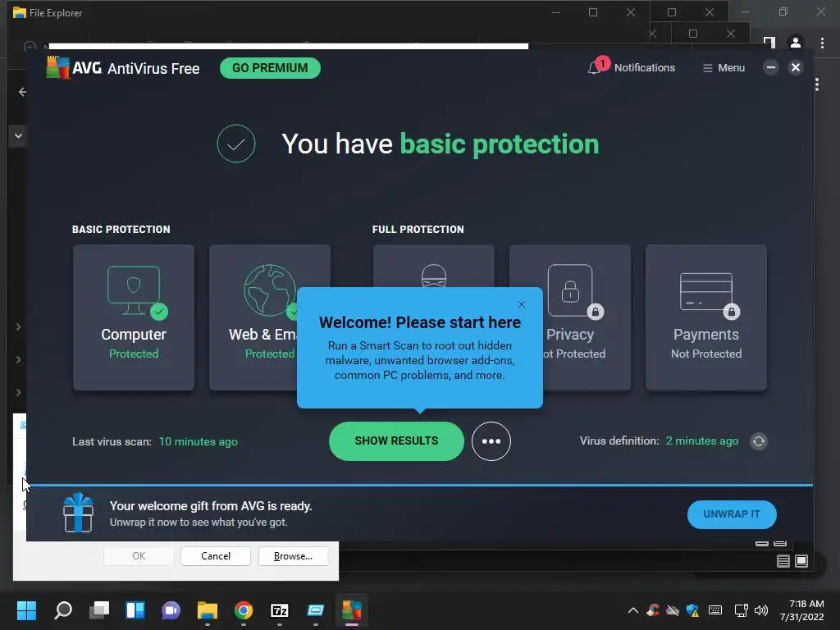Viewport: 840px width, 630px height.
Task: Minimize the AVG window
Action: point(771,67)
